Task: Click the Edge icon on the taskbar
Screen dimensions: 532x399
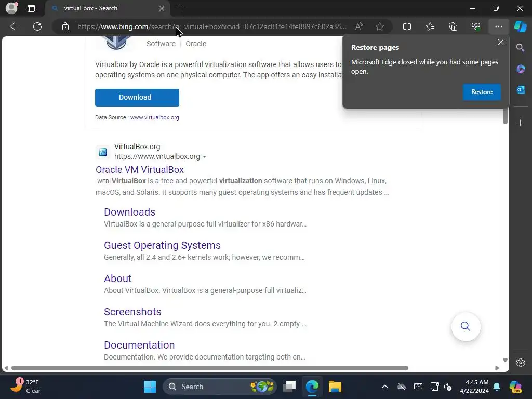Action: (312, 387)
